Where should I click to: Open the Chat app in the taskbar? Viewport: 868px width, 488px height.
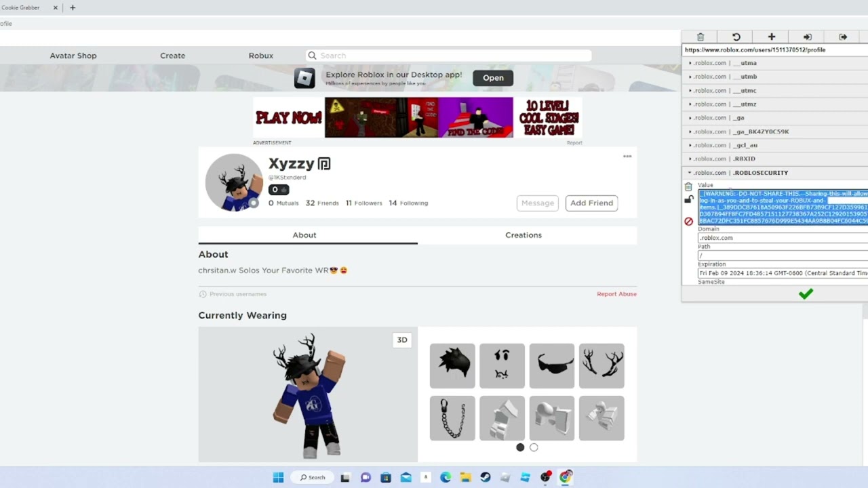tap(366, 478)
